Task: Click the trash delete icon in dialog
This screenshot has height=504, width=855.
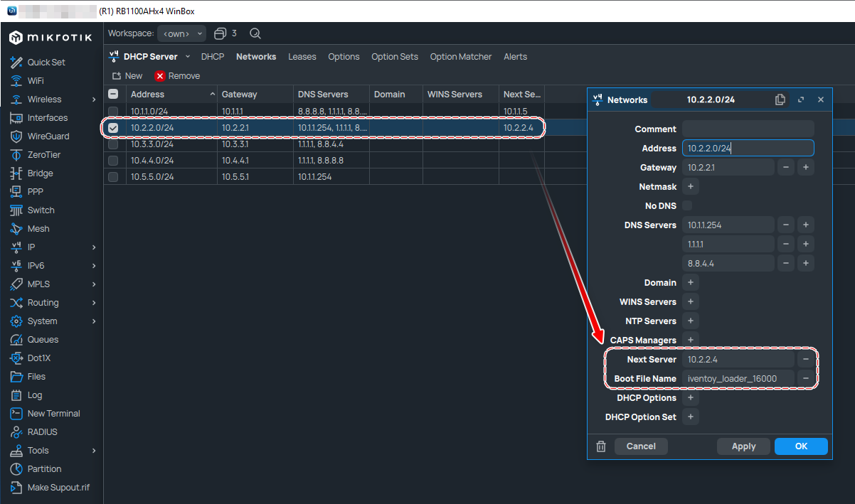Action: pyautogui.click(x=601, y=446)
